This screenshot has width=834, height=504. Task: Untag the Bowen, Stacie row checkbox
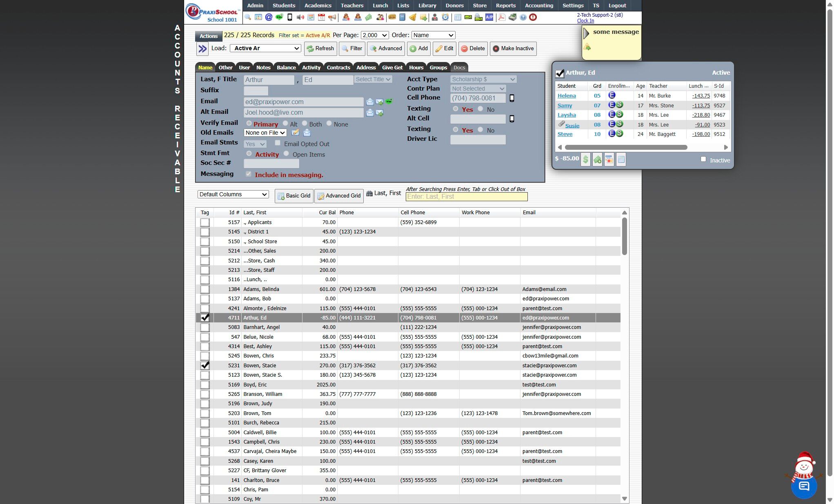pyautogui.click(x=205, y=365)
